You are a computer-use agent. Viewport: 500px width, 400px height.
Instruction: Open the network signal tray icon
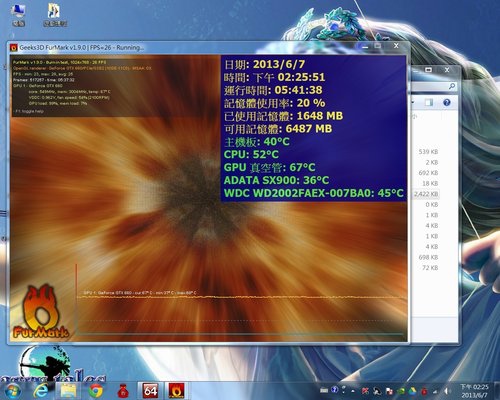click(435, 391)
